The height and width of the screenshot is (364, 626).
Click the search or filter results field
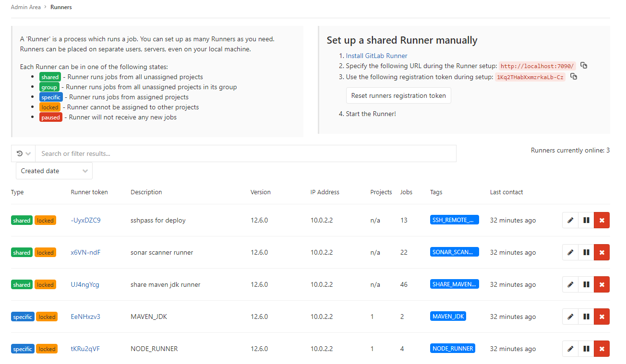(192, 153)
